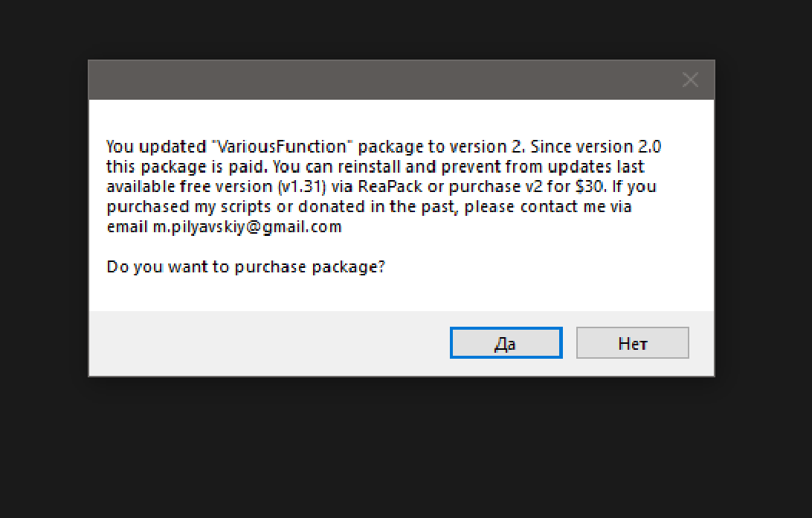812x518 pixels.
Task: Close the dialog with the X button
Action: [690, 80]
